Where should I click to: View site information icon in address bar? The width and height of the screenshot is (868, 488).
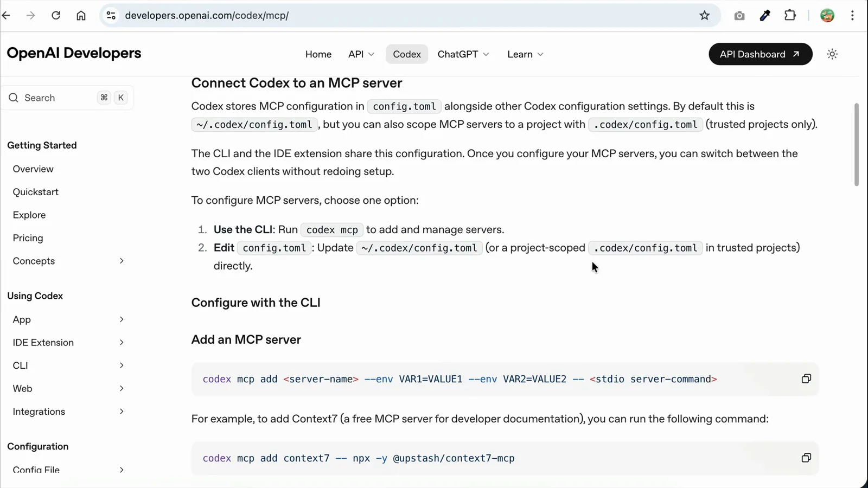pyautogui.click(x=111, y=15)
